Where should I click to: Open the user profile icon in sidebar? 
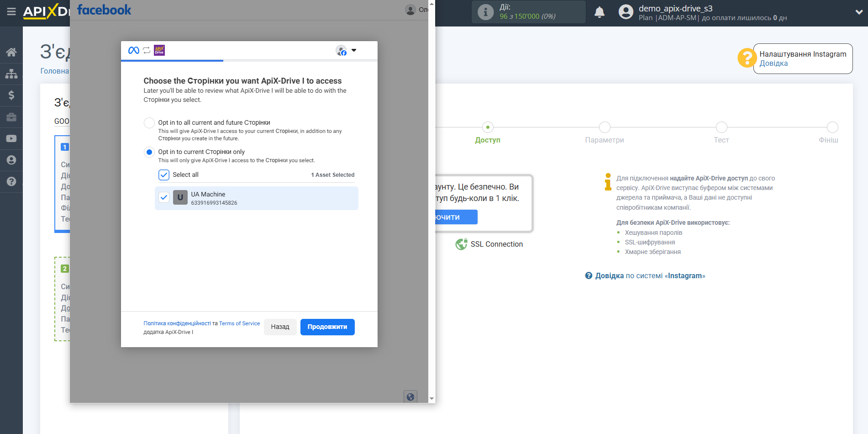11,160
